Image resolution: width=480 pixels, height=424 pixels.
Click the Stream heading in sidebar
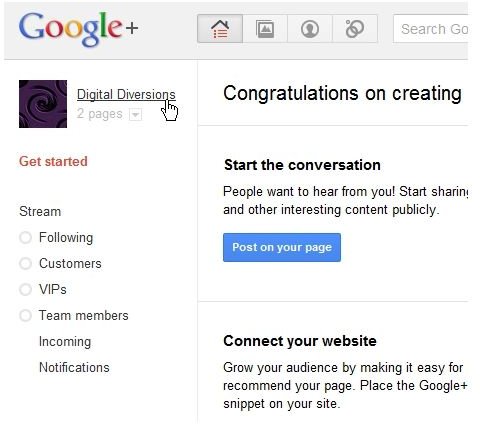coord(40,211)
